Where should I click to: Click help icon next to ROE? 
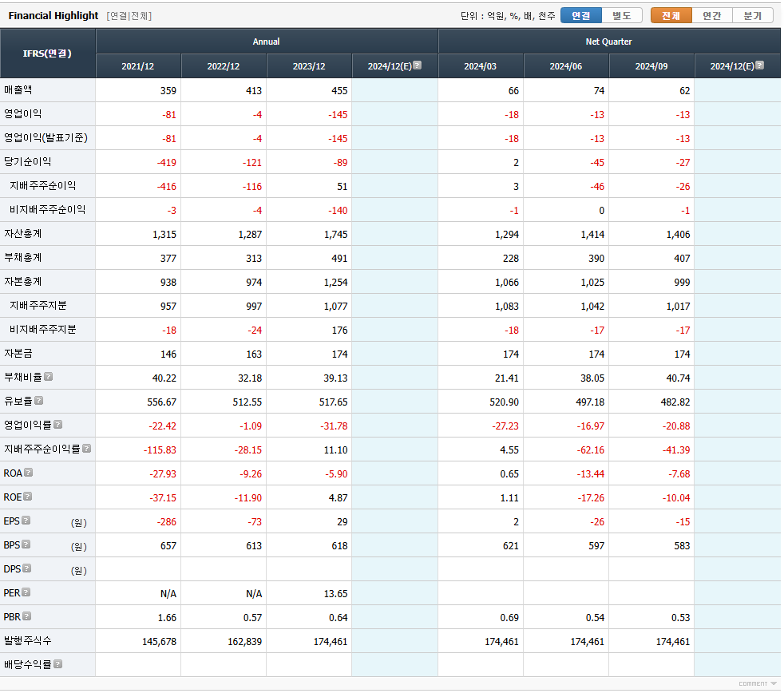28,497
